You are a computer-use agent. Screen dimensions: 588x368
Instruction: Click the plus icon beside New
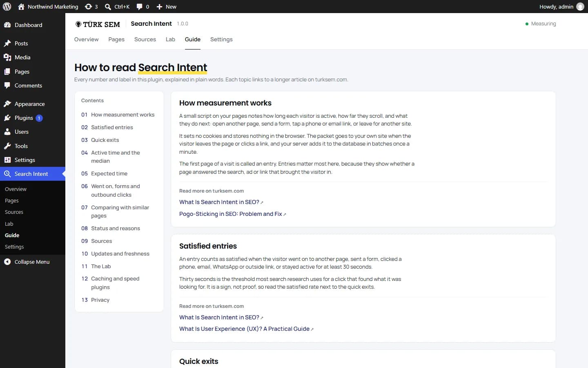point(160,7)
